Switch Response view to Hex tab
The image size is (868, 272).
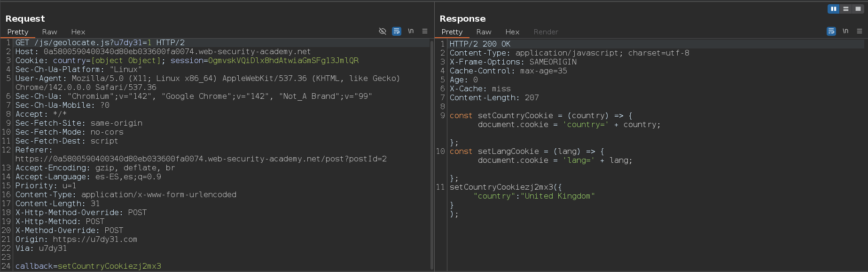[512, 32]
